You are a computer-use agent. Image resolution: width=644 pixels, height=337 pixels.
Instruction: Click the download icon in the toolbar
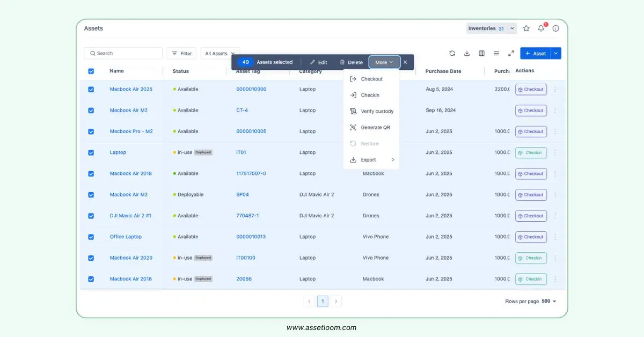click(467, 53)
